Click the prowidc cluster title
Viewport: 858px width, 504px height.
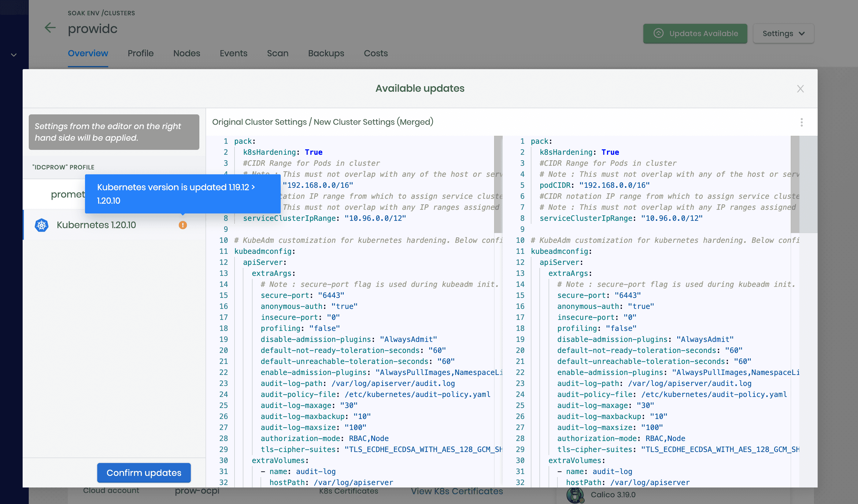click(93, 29)
